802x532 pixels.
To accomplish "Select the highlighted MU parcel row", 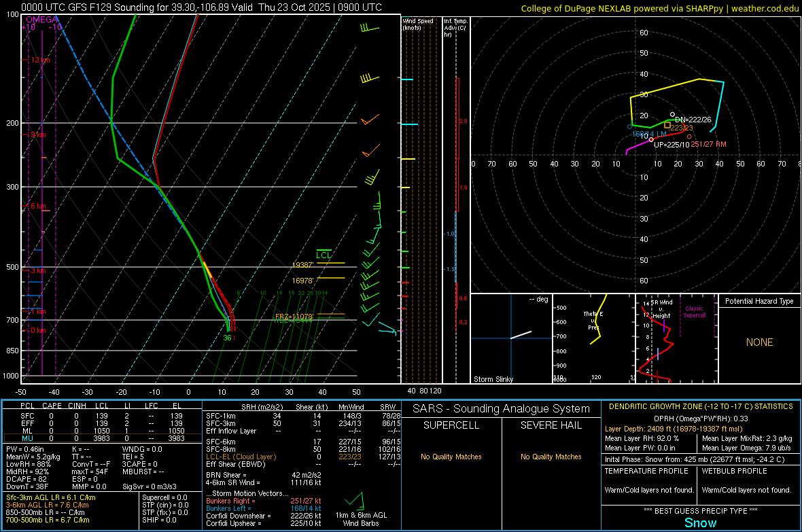I will (101, 438).
